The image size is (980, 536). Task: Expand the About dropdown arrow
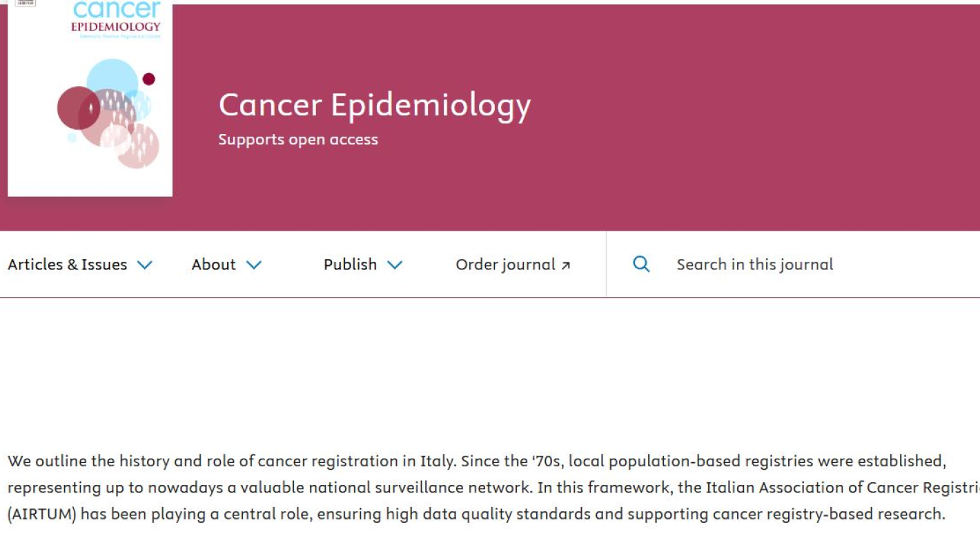point(254,265)
